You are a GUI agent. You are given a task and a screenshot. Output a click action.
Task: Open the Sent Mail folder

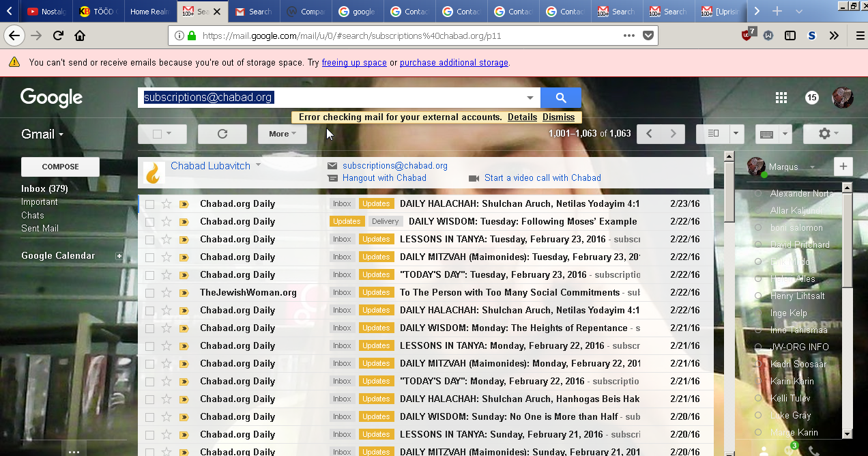pos(40,228)
